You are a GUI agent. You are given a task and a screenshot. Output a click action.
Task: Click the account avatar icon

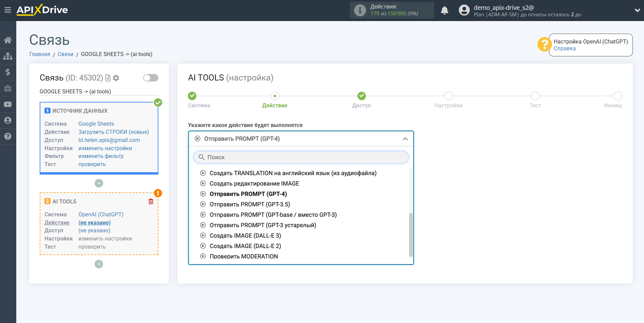tap(464, 10)
